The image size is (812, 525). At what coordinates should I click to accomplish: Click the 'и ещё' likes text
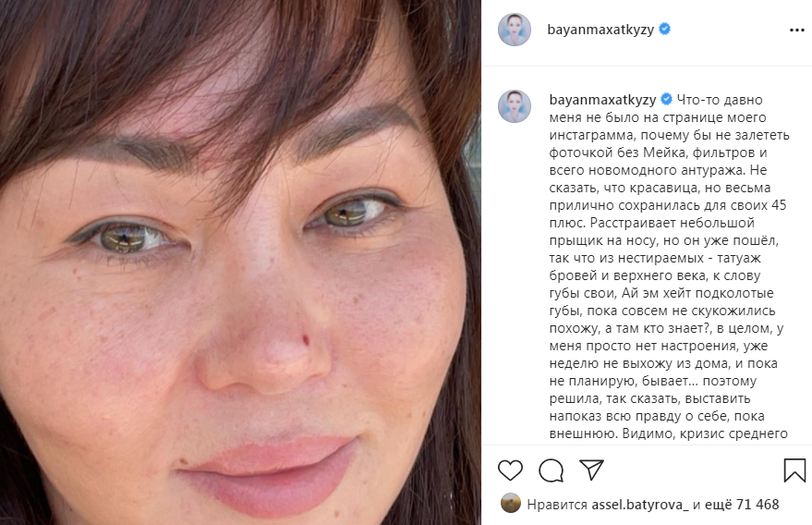click(x=709, y=505)
